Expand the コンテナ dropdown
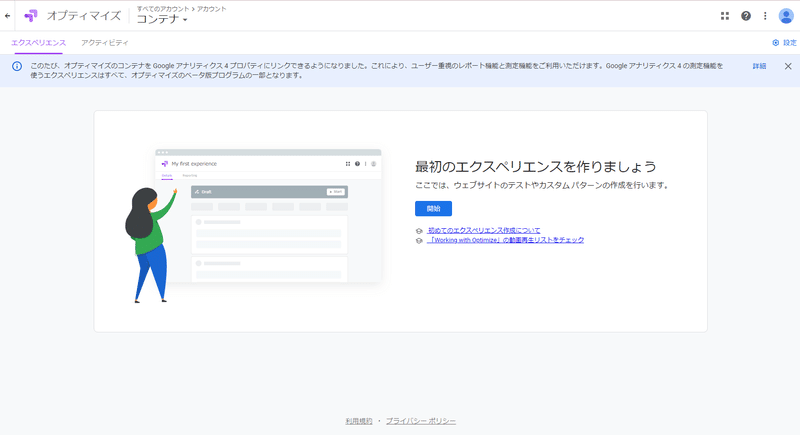The height and width of the screenshot is (435, 800). [x=162, y=19]
